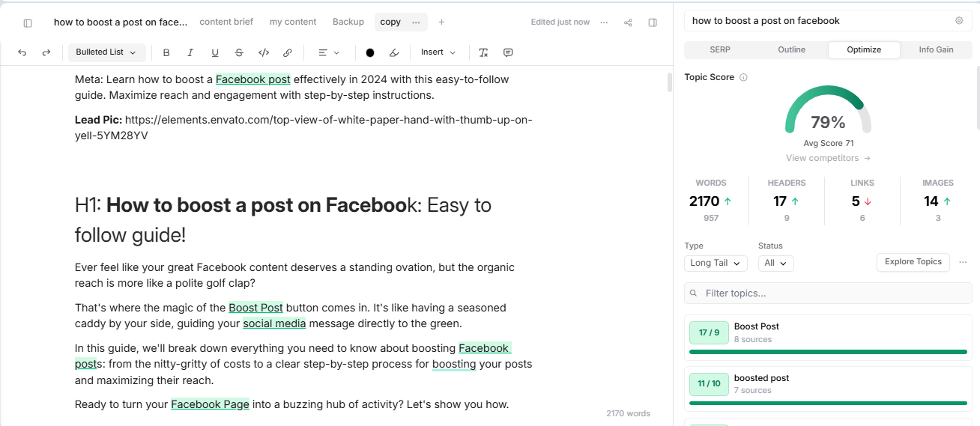Click the Words count 2170 stat

coord(710,201)
